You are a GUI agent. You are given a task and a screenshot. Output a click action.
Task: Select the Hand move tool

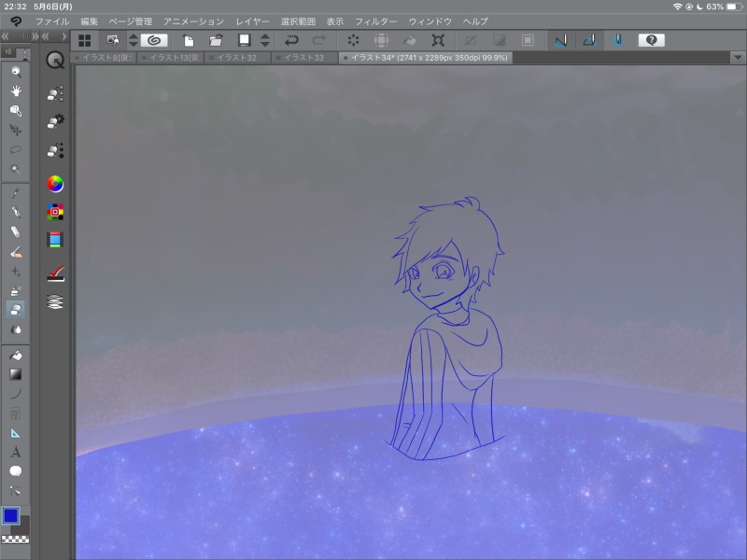click(16, 91)
